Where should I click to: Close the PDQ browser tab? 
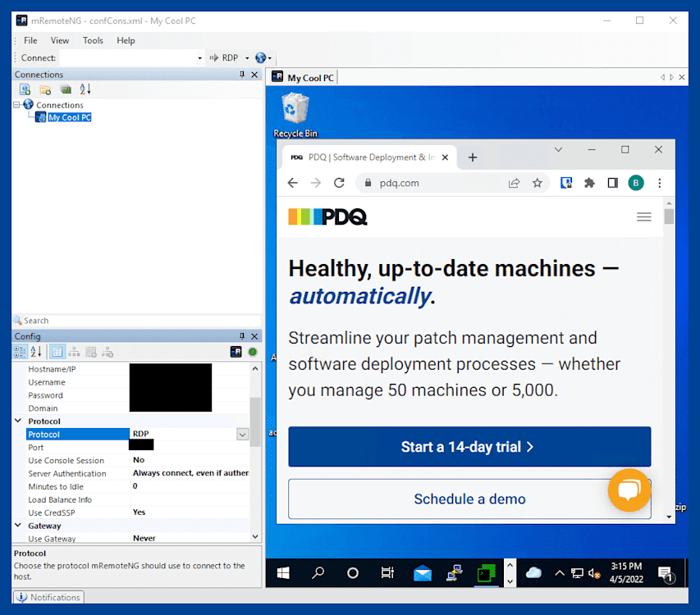445,157
